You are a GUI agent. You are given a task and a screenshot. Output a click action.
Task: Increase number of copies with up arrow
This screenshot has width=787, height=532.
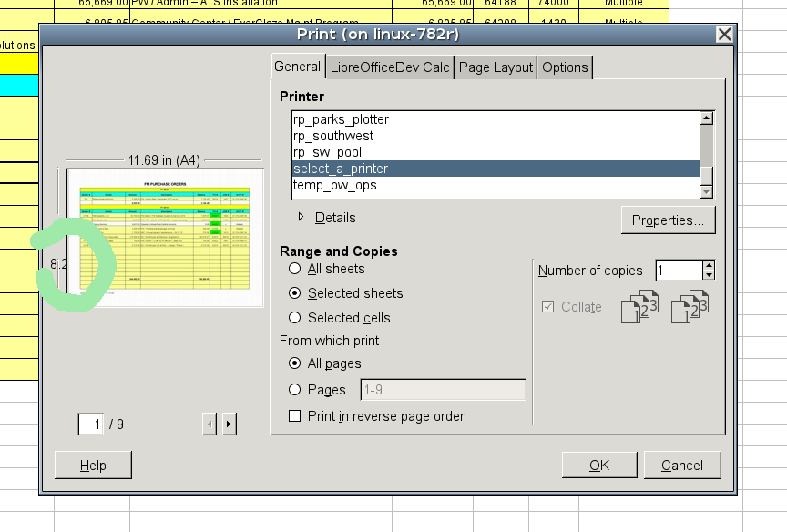(x=709, y=265)
